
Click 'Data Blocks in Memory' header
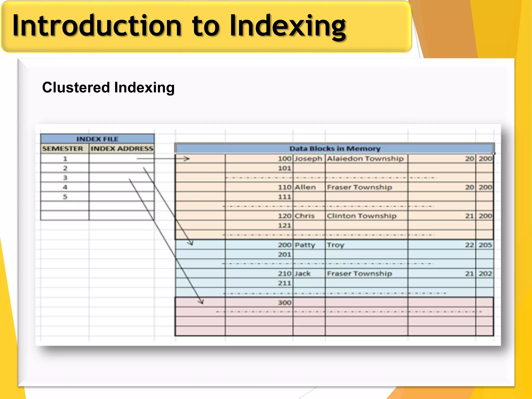(x=335, y=148)
